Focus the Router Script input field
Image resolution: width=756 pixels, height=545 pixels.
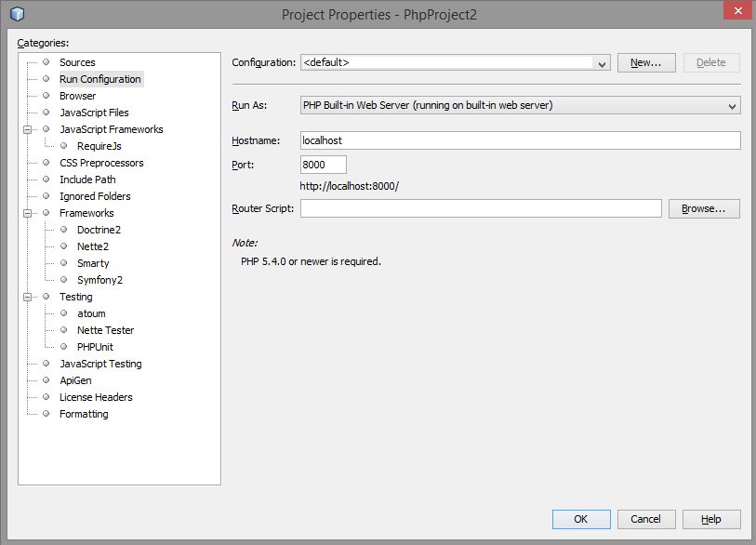(481, 208)
